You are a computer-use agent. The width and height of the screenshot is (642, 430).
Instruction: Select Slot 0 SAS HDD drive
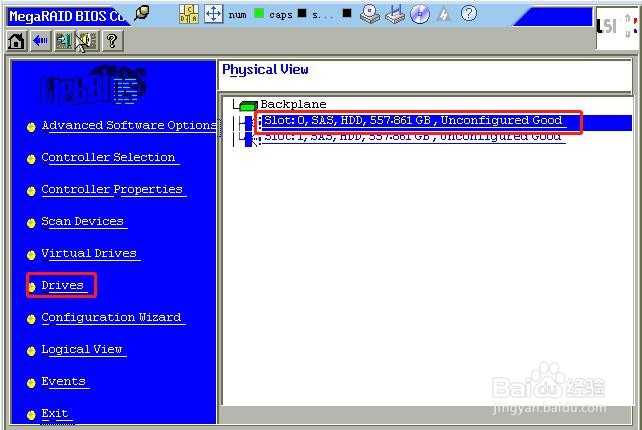pyautogui.click(x=414, y=120)
